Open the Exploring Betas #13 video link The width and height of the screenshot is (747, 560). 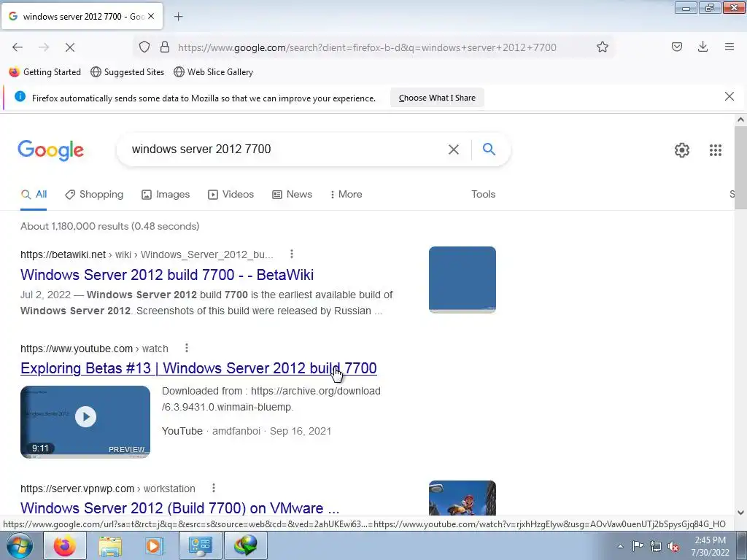(198, 368)
